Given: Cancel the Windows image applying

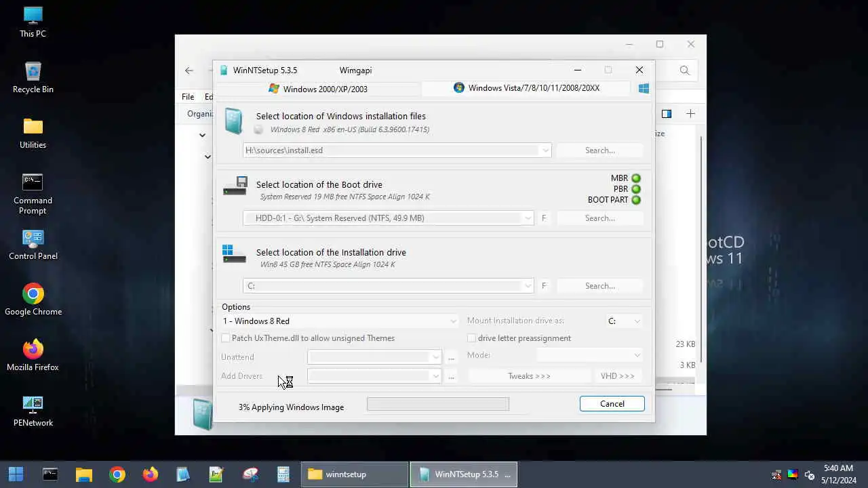Looking at the screenshot, I should [x=612, y=404].
